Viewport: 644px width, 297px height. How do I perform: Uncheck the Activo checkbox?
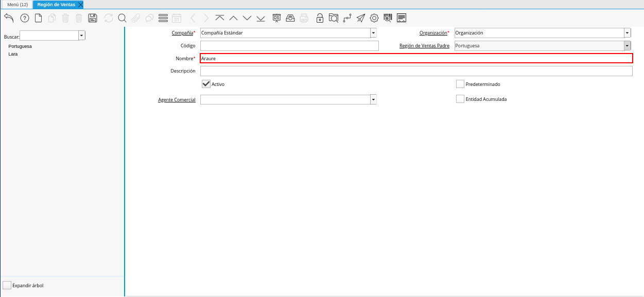coord(206,84)
